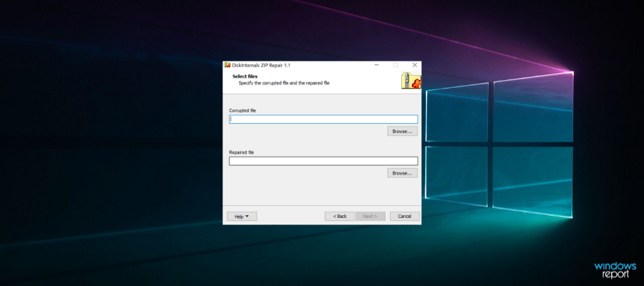Click the Corrupted file input field
Image resolution: width=644 pixels, height=286 pixels.
click(x=323, y=119)
